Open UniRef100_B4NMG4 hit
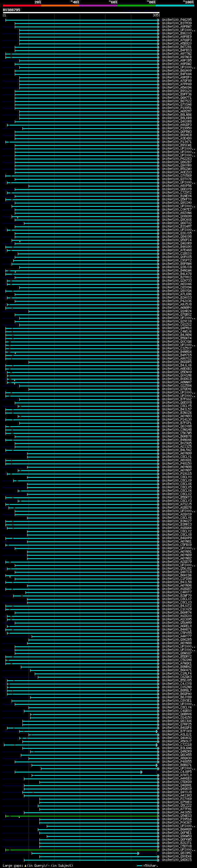Viewport: 197px width, 868px height. point(177,352)
